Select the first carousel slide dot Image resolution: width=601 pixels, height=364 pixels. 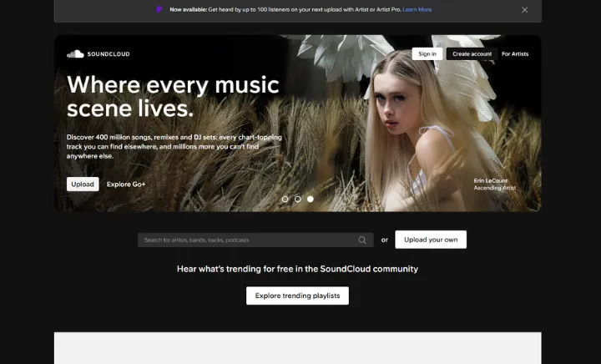[285, 199]
